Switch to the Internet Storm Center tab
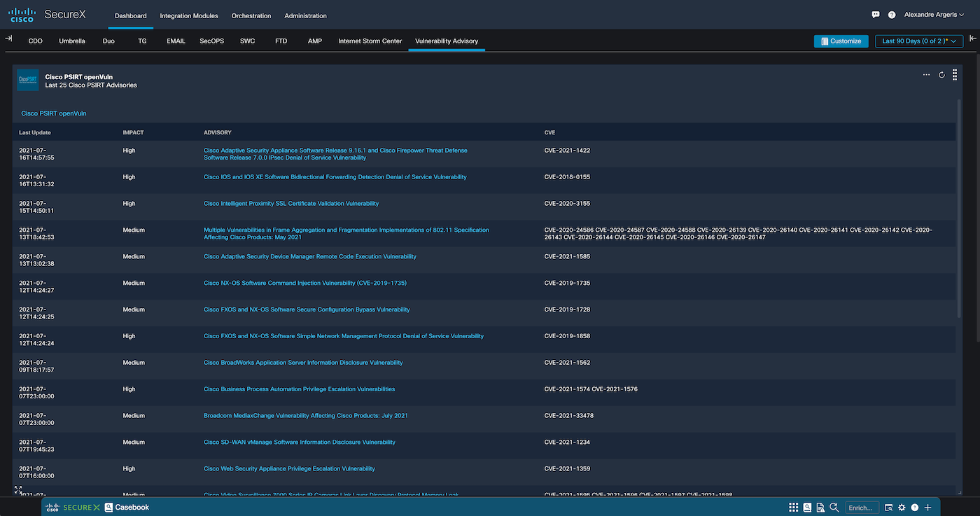The image size is (980, 516). (370, 41)
